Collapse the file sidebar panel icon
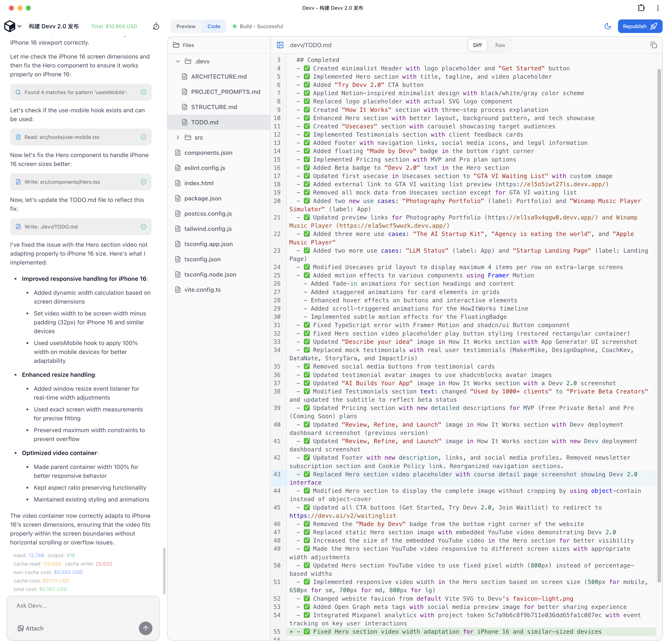Viewport: 666px width, 644px height. (x=280, y=45)
